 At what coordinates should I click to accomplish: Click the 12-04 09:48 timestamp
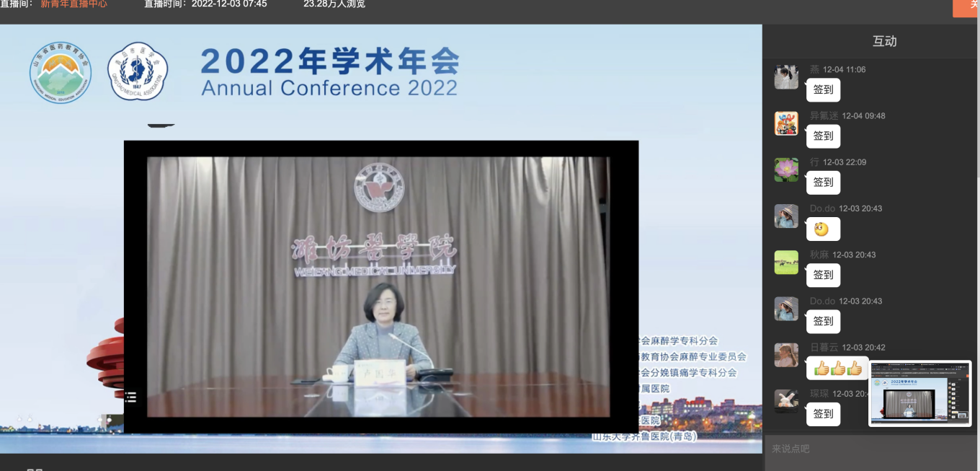(863, 116)
